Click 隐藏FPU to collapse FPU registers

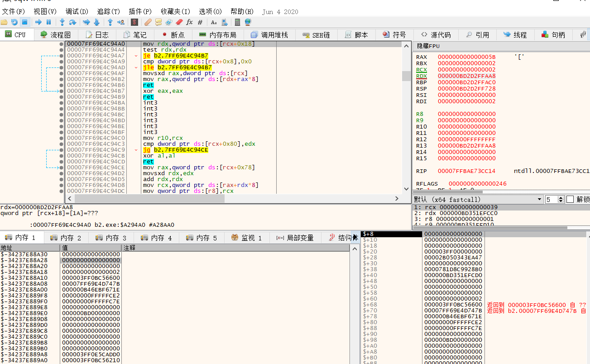[428, 46]
